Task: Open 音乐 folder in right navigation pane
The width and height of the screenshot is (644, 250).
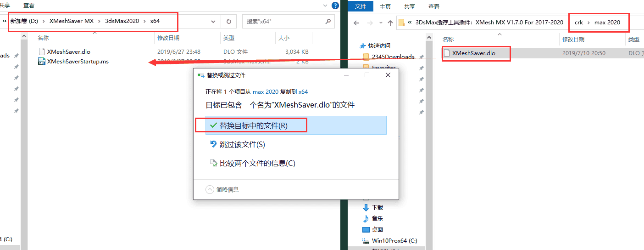Action: [x=378, y=218]
